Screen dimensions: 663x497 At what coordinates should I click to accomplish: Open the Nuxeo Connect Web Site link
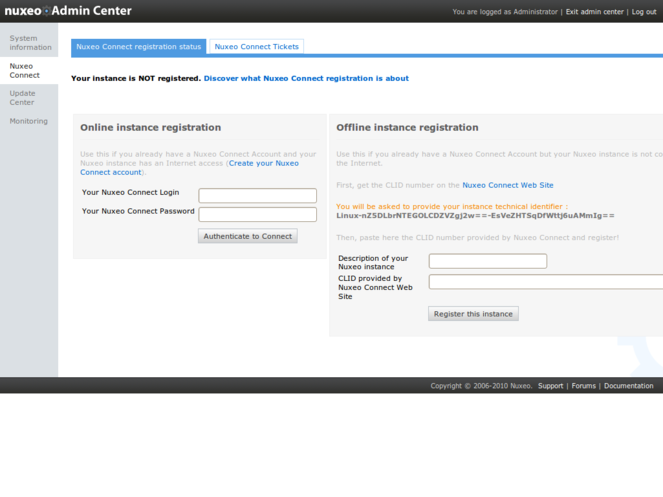pos(507,185)
